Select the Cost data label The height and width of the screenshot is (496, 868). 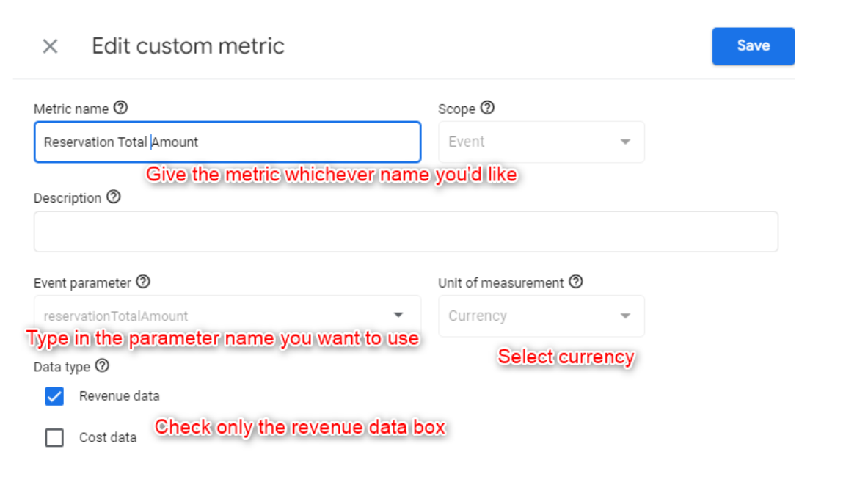pyautogui.click(x=108, y=438)
